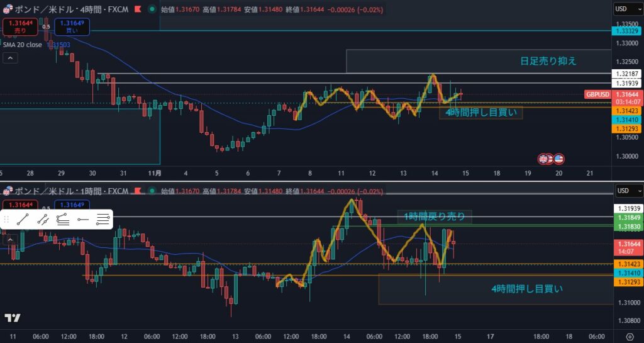Image resolution: width=644 pixels, height=343 pixels.
Task: Select the horizontal ray drawing tool
Action: [x=82, y=220]
